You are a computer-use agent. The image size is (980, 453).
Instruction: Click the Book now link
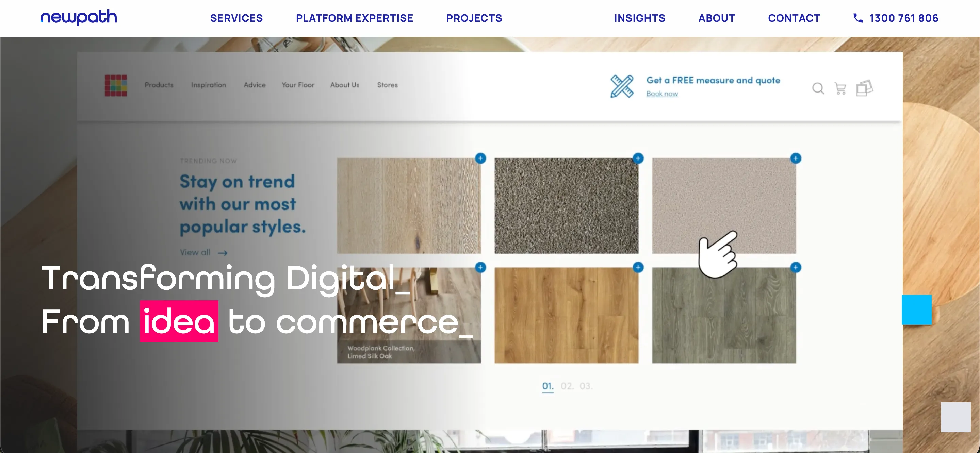[662, 94]
